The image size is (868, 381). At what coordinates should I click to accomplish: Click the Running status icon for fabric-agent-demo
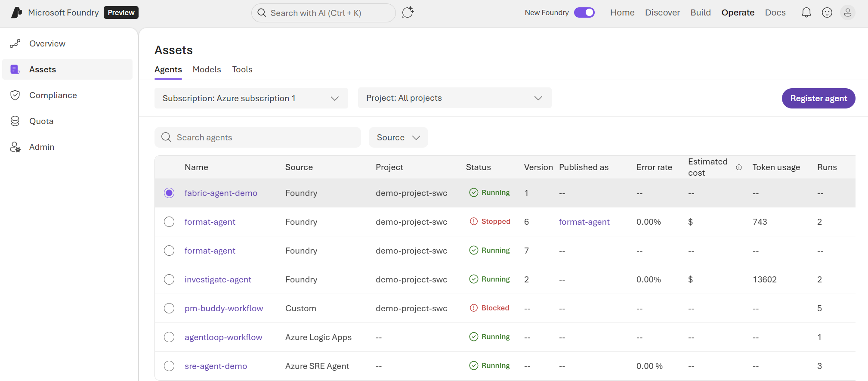[x=474, y=192]
